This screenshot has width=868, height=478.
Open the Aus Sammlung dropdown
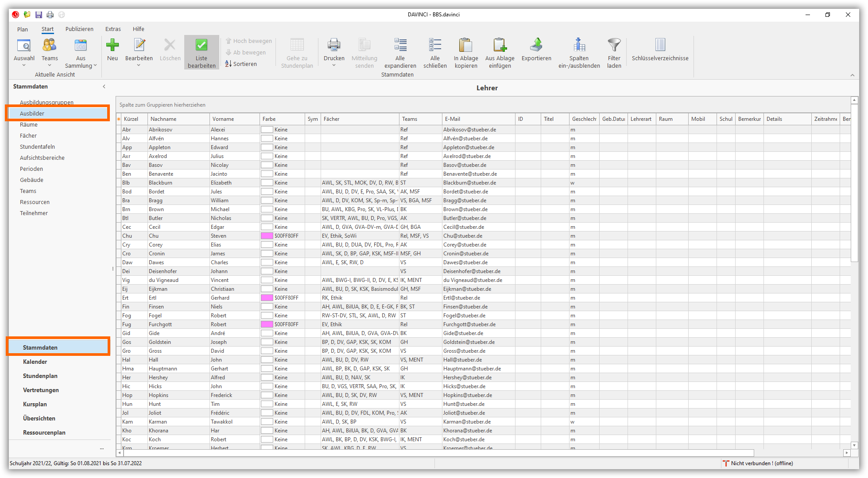click(x=95, y=66)
